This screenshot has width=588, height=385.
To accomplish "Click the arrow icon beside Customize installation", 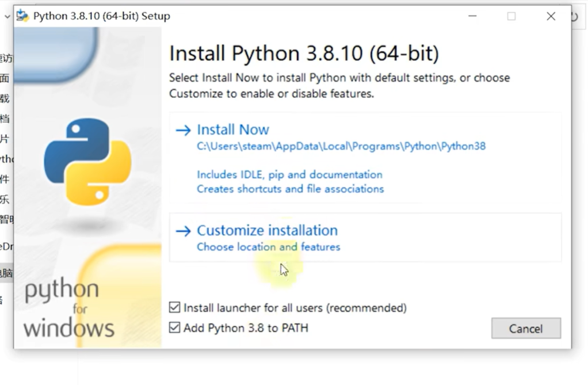I will coord(182,231).
